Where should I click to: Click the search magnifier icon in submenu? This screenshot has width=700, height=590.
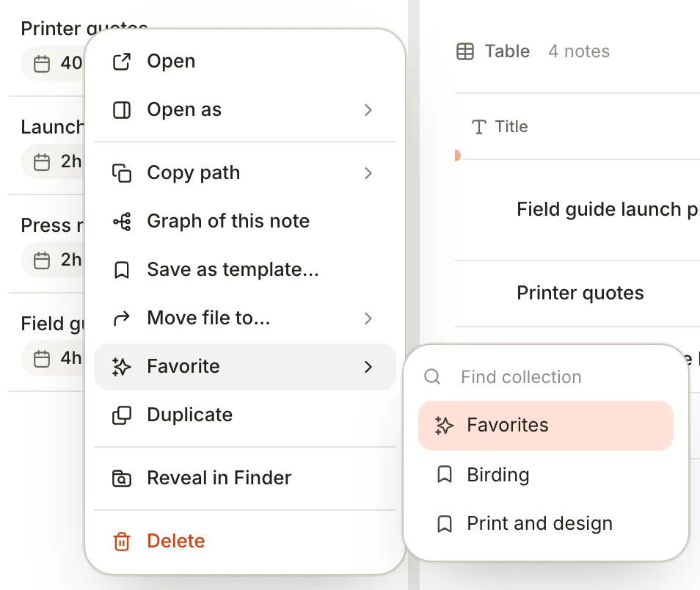[432, 377]
